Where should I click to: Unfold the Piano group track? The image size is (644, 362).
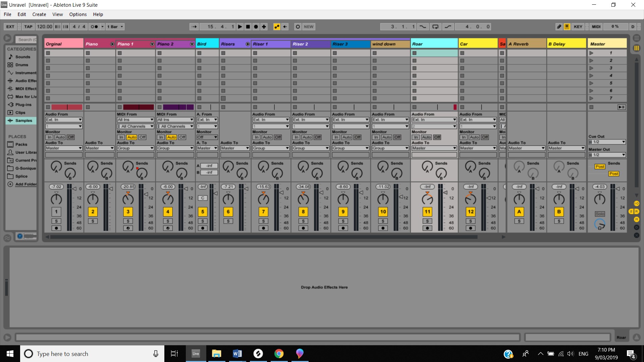coord(112,44)
